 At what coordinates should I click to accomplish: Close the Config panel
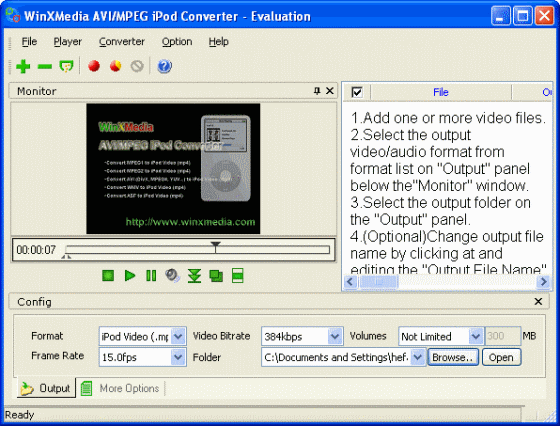pyautogui.click(x=538, y=302)
